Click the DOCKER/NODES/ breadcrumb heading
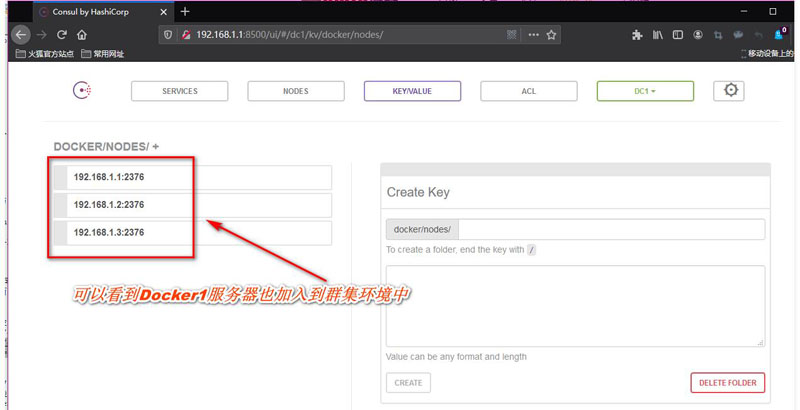800x410 pixels. 101,147
